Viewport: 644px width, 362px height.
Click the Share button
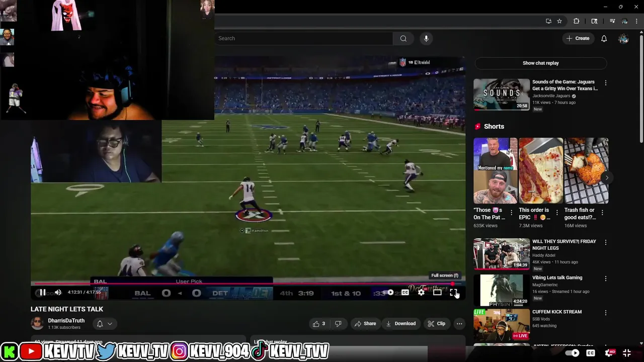(365, 324)
